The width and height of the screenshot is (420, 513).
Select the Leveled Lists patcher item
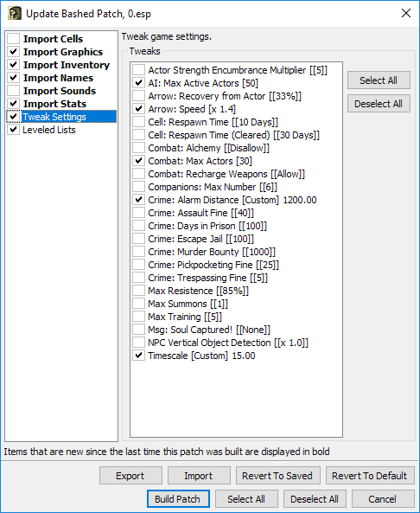point(49,130)
